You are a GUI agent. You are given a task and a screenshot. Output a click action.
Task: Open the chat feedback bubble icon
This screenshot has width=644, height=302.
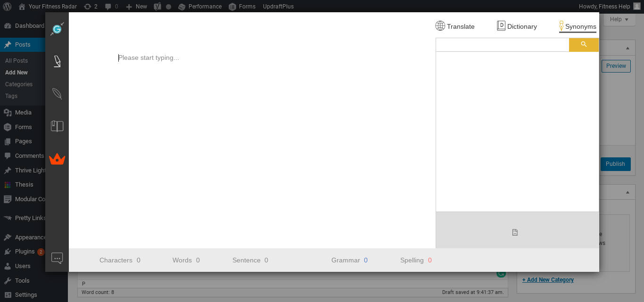57,258
